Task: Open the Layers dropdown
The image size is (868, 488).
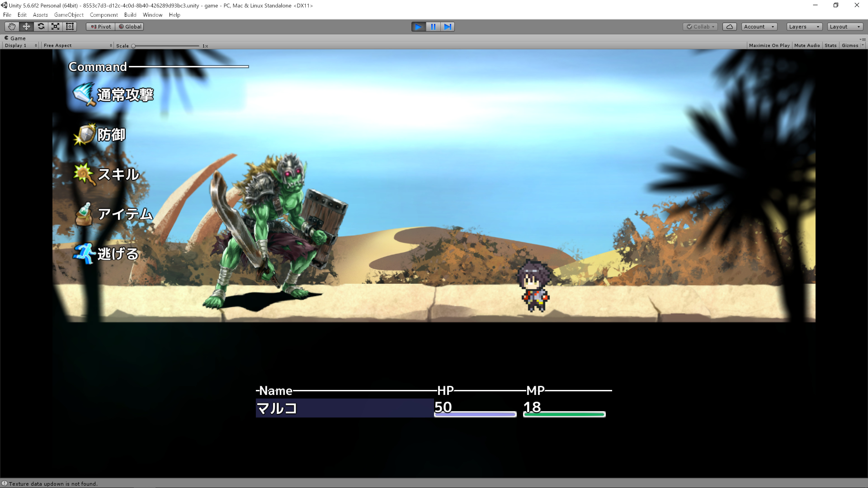Action: click(804, 27)
